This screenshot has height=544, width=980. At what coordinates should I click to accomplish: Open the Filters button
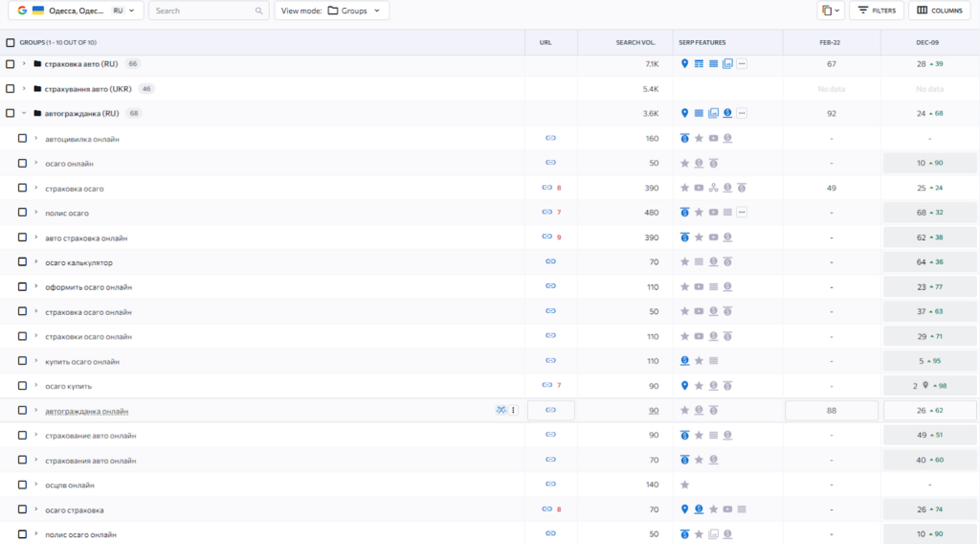[x=876, y=11]
